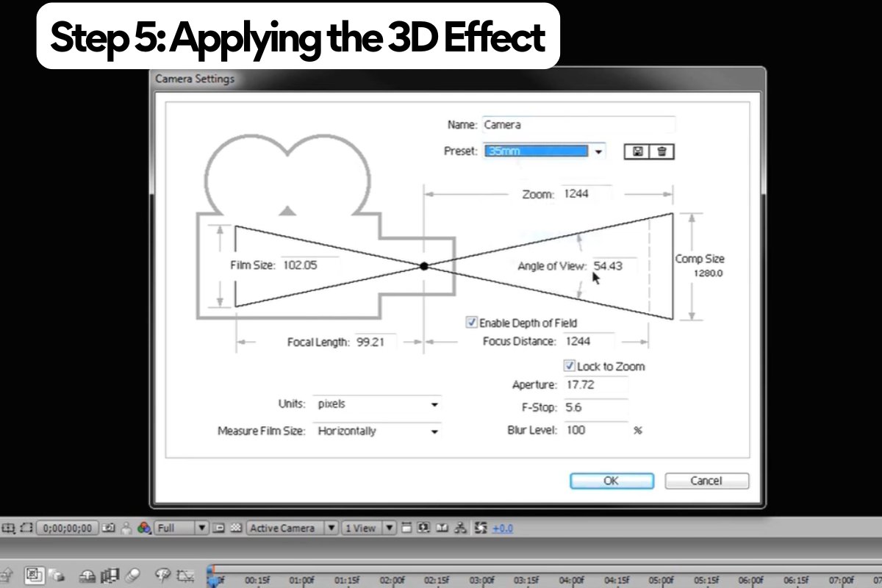Save the current camera preset
This screenshot has height=588, width=882.
638,151
